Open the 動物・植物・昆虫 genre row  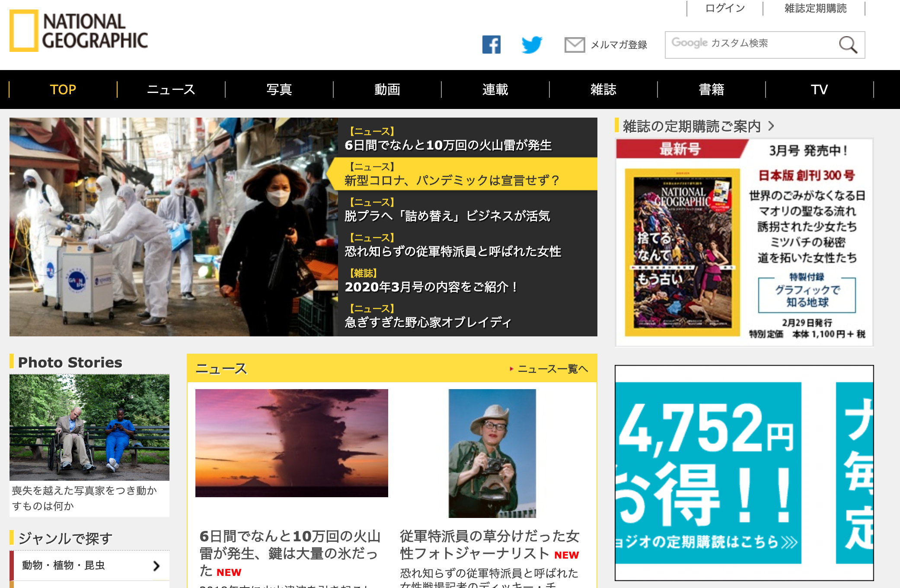point(89,566)
